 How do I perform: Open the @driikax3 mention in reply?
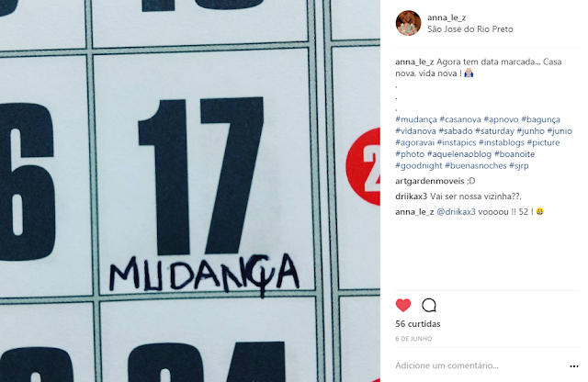(456, 212)
